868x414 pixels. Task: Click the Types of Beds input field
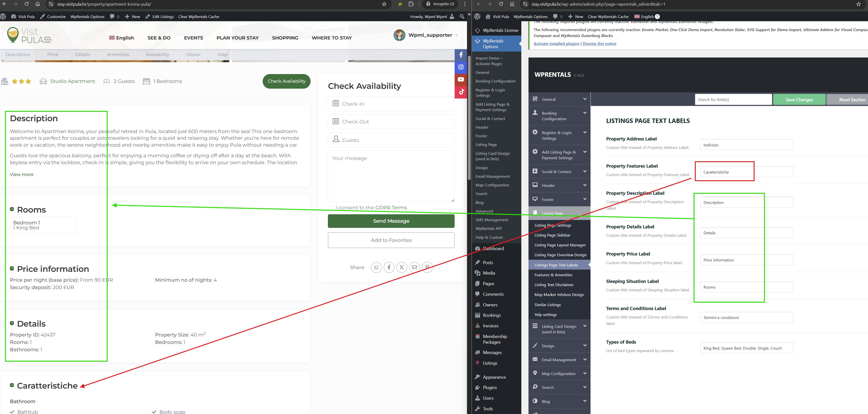[x=746, y=348]
